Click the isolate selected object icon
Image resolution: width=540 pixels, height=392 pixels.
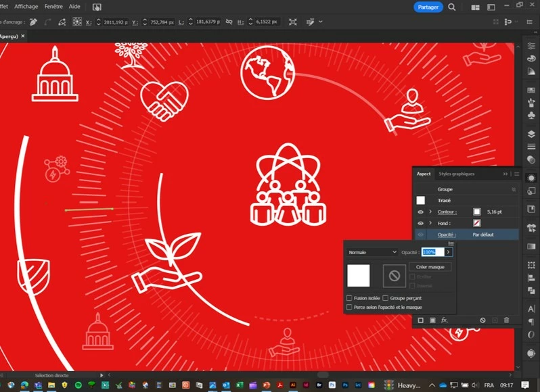pos(293,22)
